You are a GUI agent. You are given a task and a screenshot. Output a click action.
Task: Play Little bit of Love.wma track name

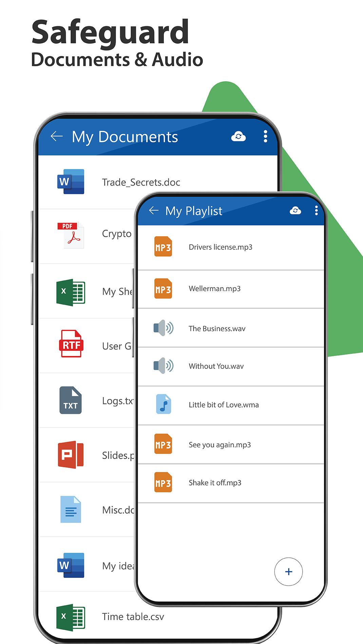point(224,405)
